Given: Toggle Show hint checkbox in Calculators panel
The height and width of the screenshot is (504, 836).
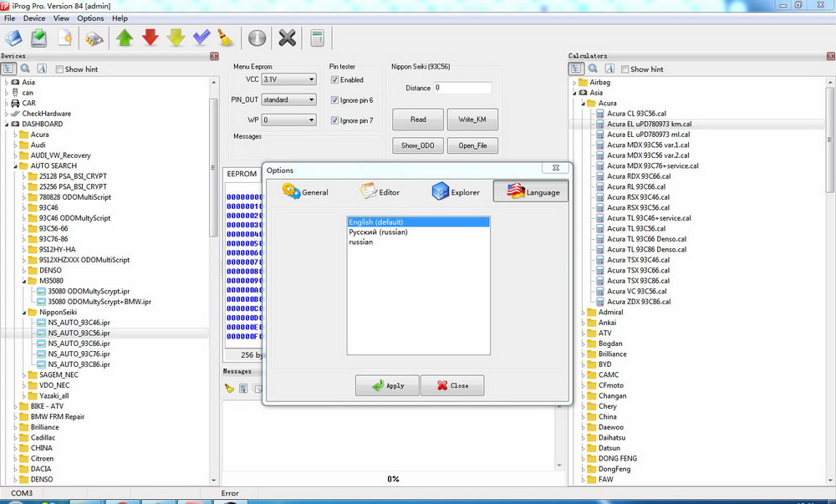Looking at the screenshot, I should [624, 69].
